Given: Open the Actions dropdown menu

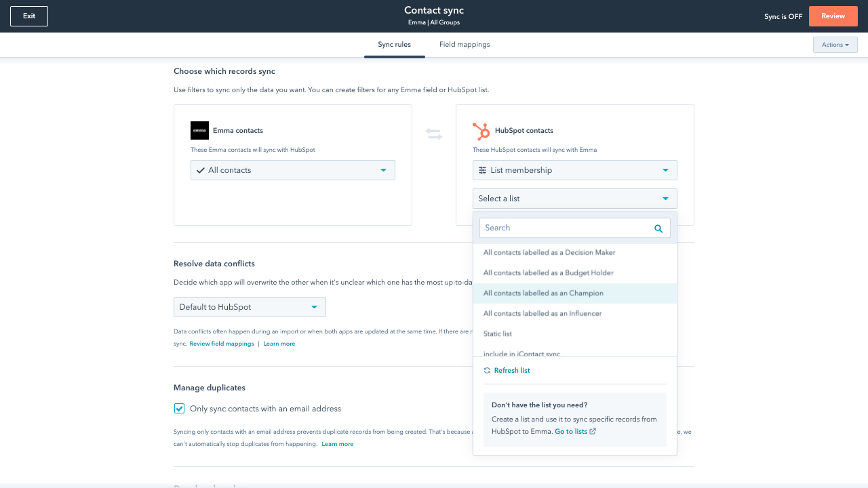Looking at the screenshot, I should point(835,45).
